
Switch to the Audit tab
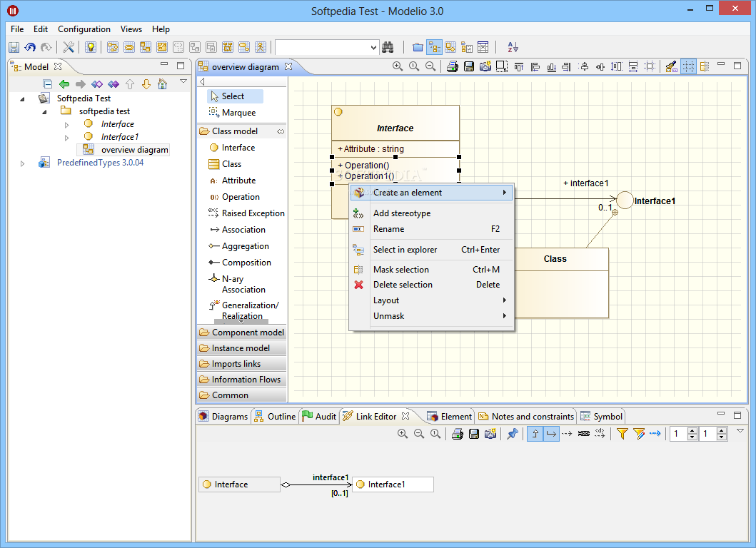(x=319, y=417)
